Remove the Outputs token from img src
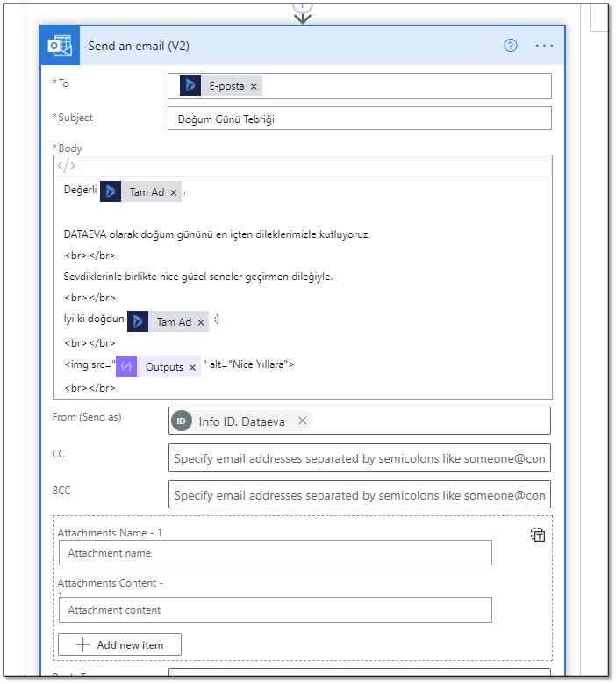Viewport: 616px width, 684px height. point(192,367)
